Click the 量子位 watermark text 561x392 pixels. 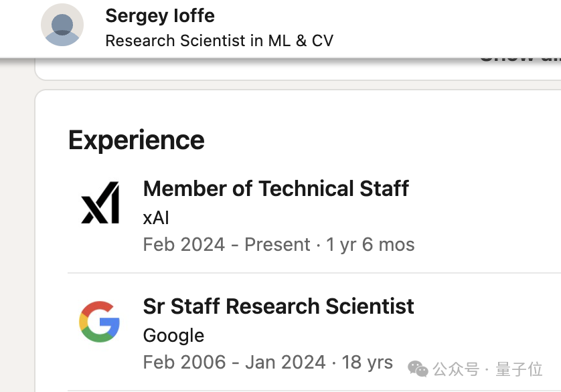519,369
